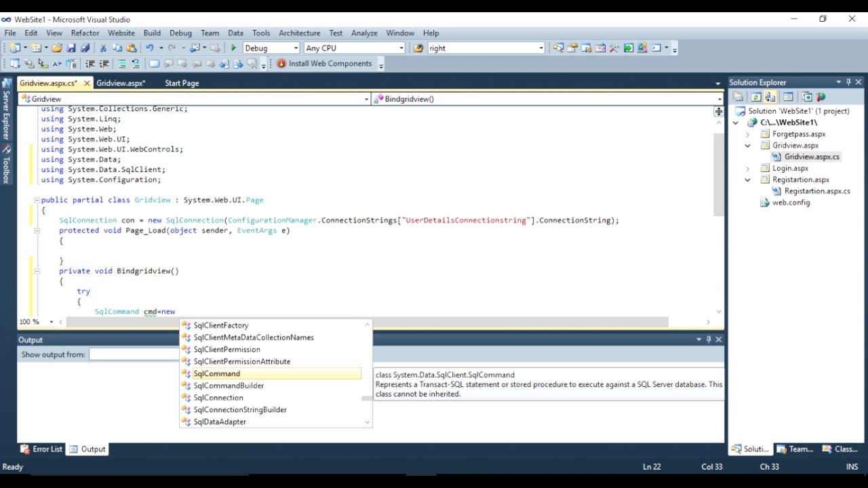Click the IntelliSense list scroll-down arrow
Screen dimensions: 868x488
point(368,422)
